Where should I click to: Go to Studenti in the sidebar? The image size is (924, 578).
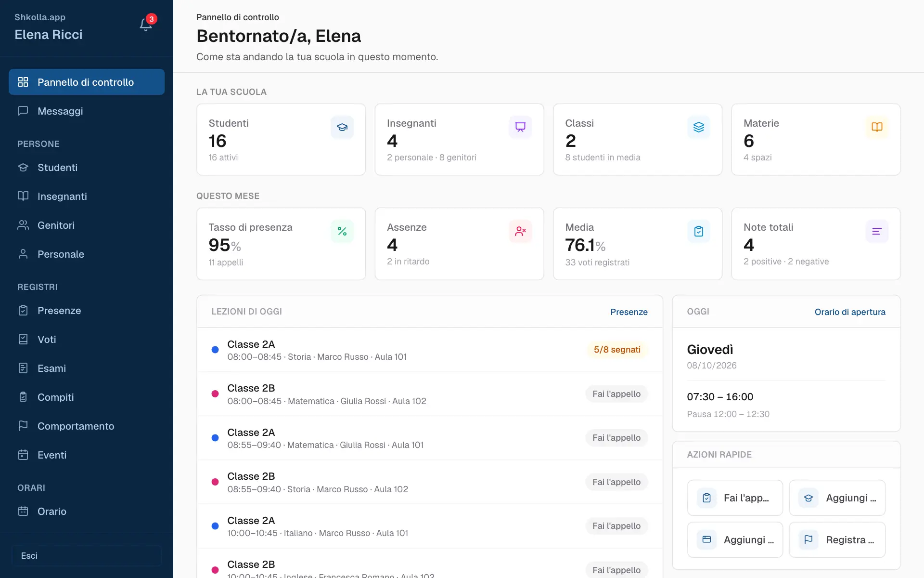(87, 167)
